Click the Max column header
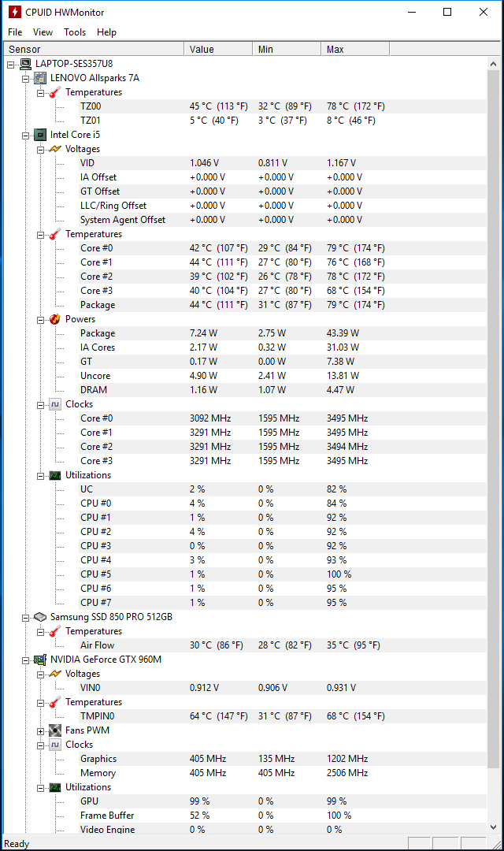Image resolution: width=504 pixels, height=851 pixels. click(355, 50)
